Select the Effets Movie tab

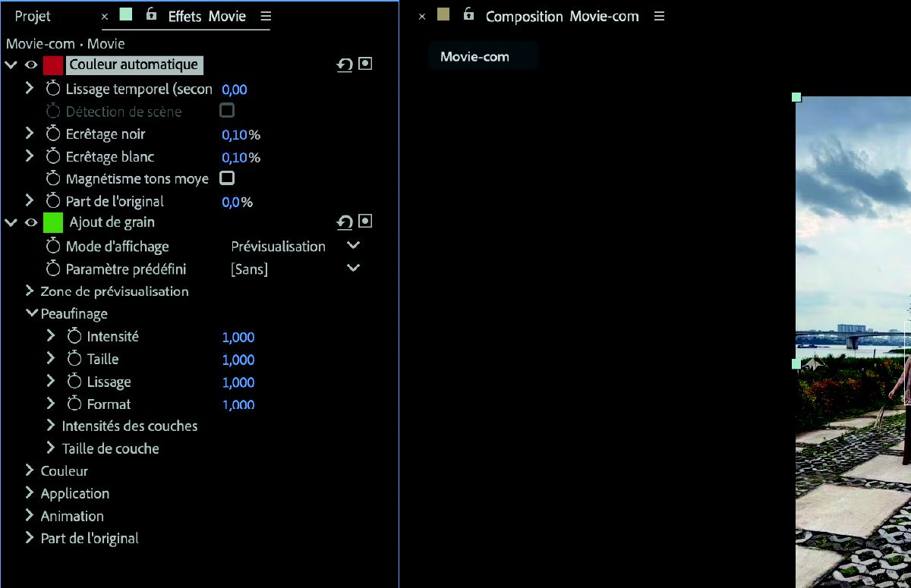click(206, 16)
